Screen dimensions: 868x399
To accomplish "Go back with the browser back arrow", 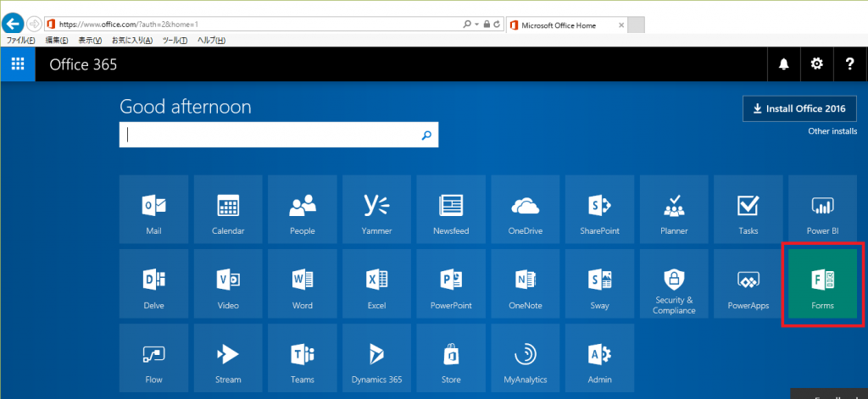I will 13,24.
